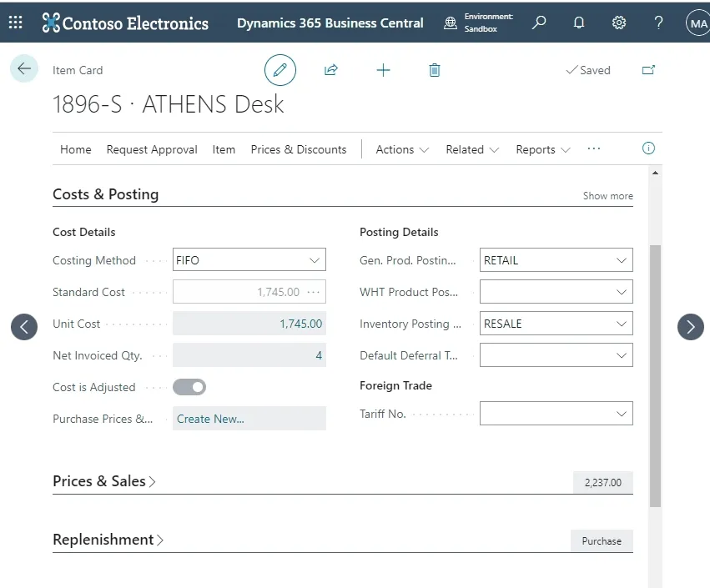Open the settings gear menu
The height and width of the screenshot is (588, 710).
point(619,23)
